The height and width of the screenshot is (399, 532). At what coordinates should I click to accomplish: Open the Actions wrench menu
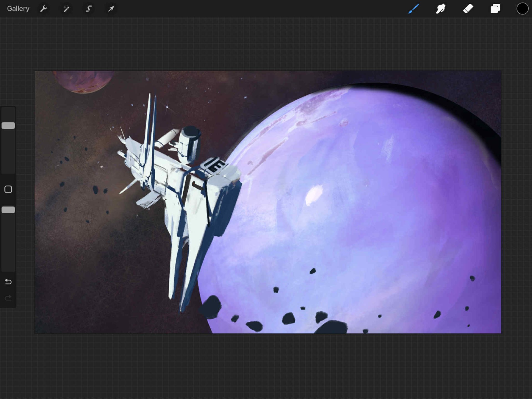click(x=44, y=9)
